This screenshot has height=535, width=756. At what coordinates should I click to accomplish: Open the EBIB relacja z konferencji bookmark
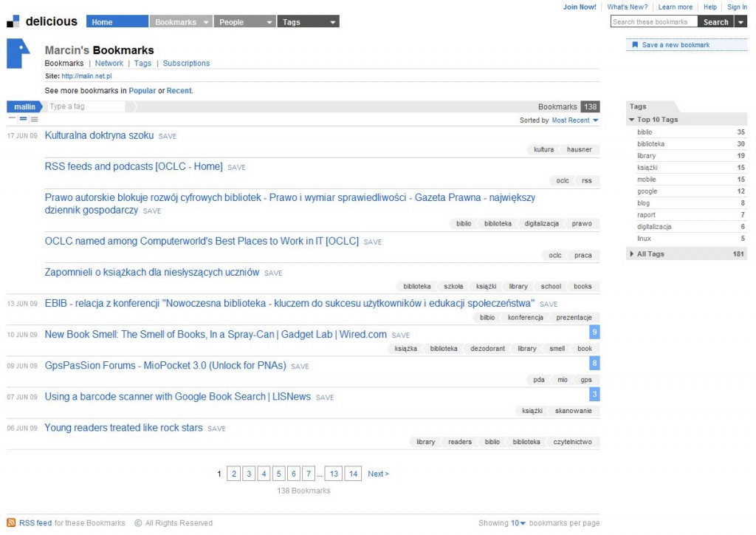pyautogui.click(x=289, y=304)
